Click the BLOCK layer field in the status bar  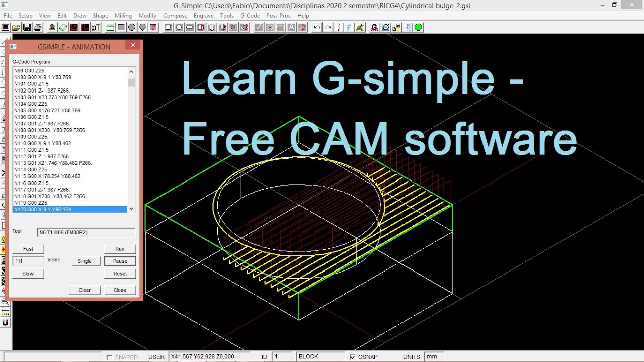click(x=321, y=357)
